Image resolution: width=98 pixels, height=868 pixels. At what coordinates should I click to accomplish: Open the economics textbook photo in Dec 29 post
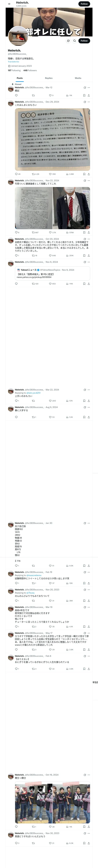click(52, 139)
